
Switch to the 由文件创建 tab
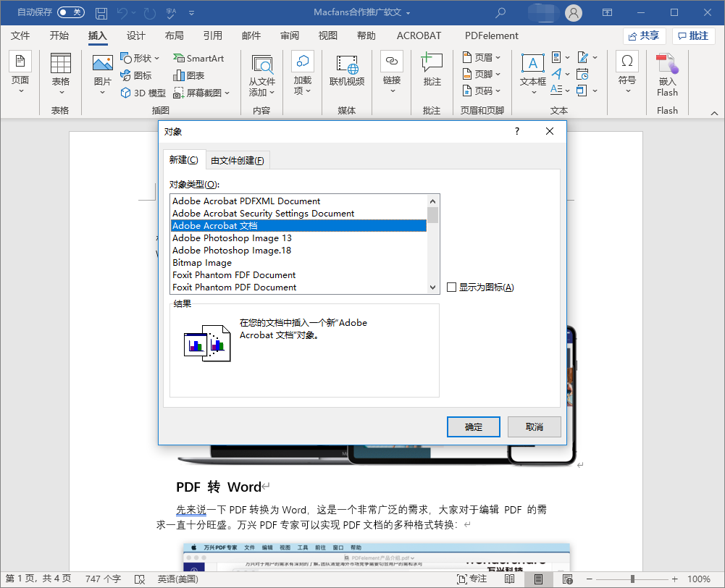(x=238, y=159)
